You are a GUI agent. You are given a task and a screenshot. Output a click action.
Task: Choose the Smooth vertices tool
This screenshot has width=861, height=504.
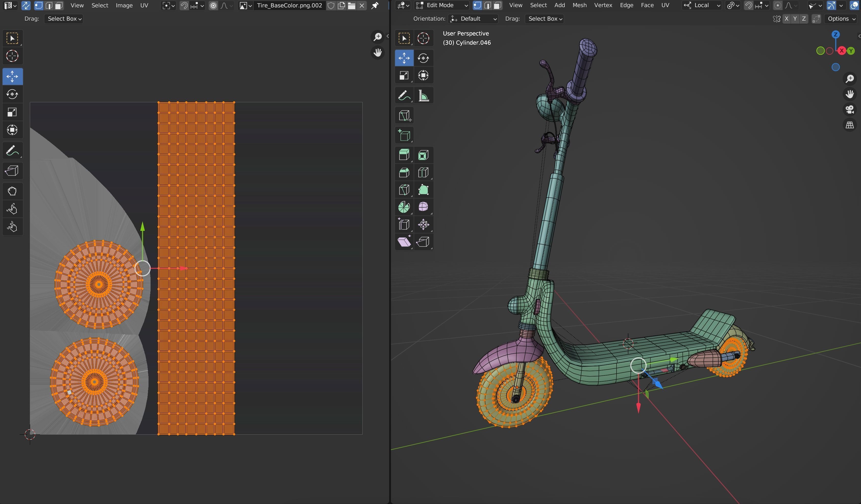[423, 207]
